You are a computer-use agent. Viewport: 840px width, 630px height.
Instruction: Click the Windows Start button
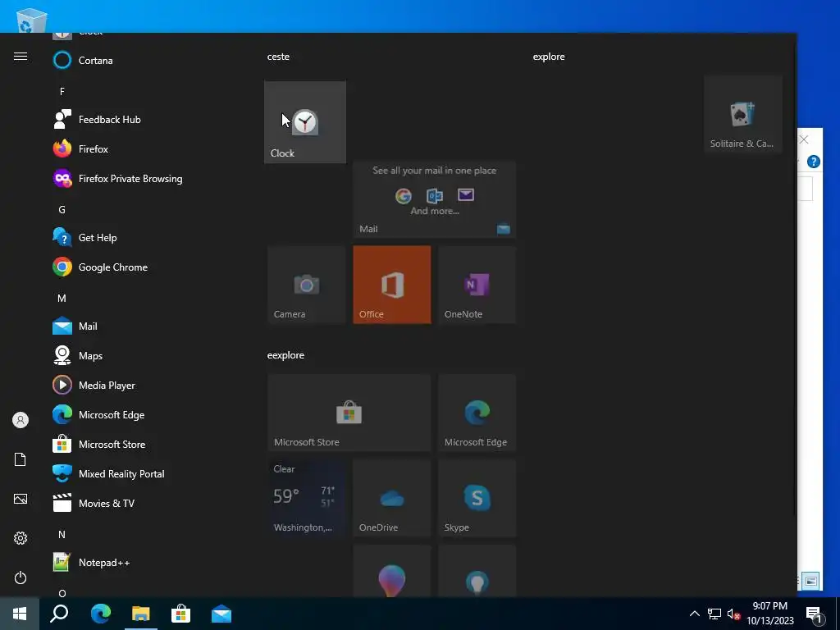pyautogui.click(x=20, y=614)
